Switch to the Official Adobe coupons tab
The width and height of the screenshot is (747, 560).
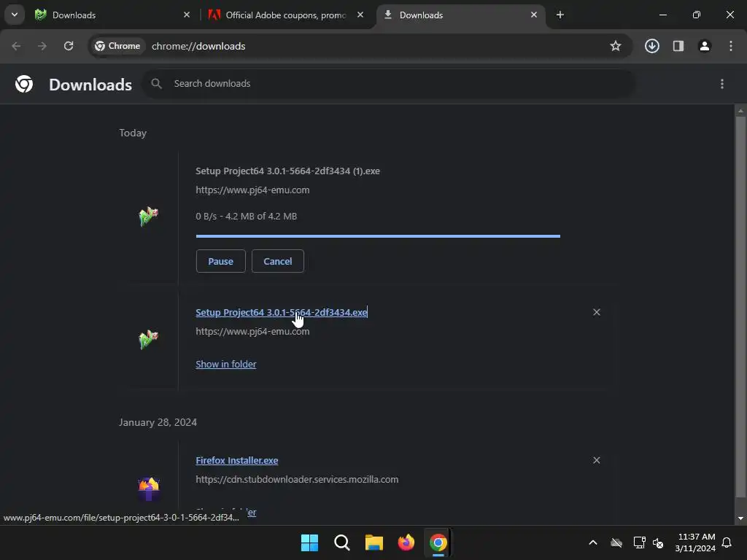point(286,15)
